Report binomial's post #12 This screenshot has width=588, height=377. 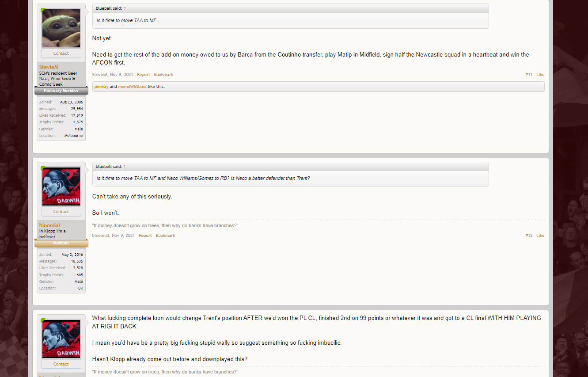tap(145, 236)
